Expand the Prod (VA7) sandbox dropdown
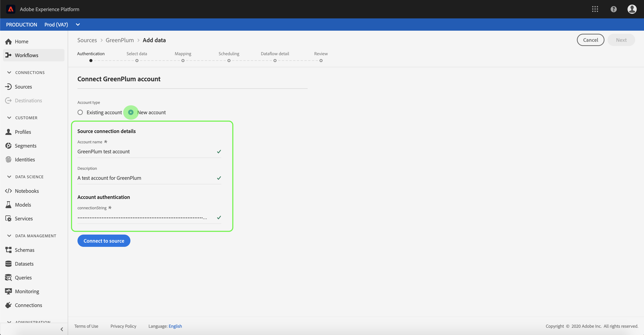 click(x=78, y=25)
